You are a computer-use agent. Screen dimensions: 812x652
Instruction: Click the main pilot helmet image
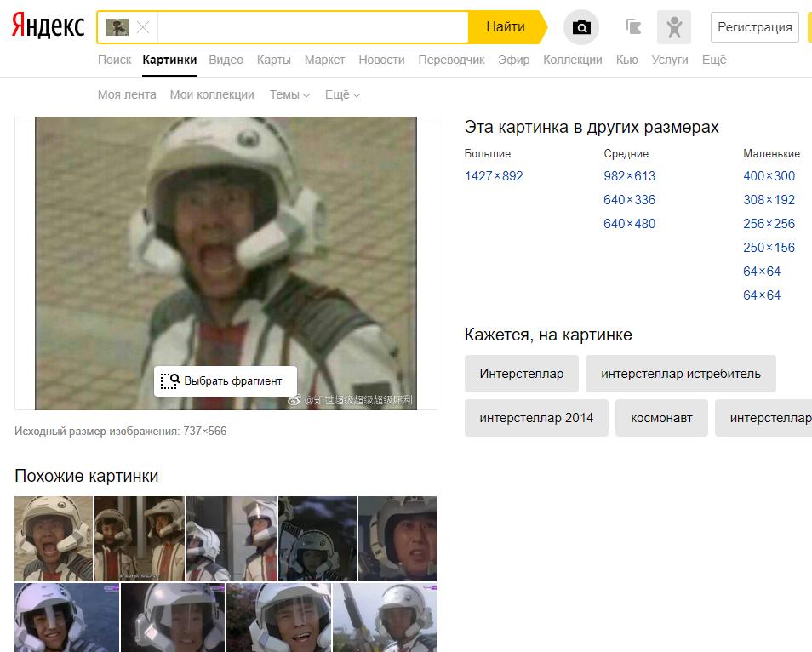226,263
